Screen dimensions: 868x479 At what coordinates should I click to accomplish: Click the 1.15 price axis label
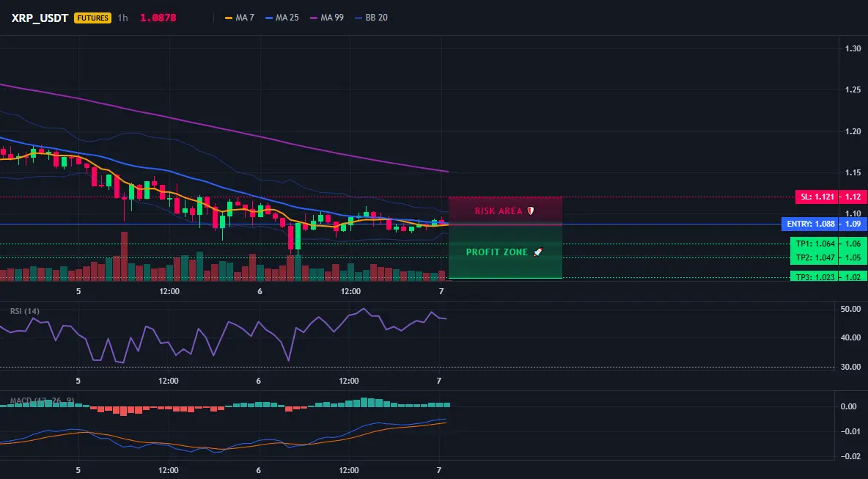tap(853, 173)
